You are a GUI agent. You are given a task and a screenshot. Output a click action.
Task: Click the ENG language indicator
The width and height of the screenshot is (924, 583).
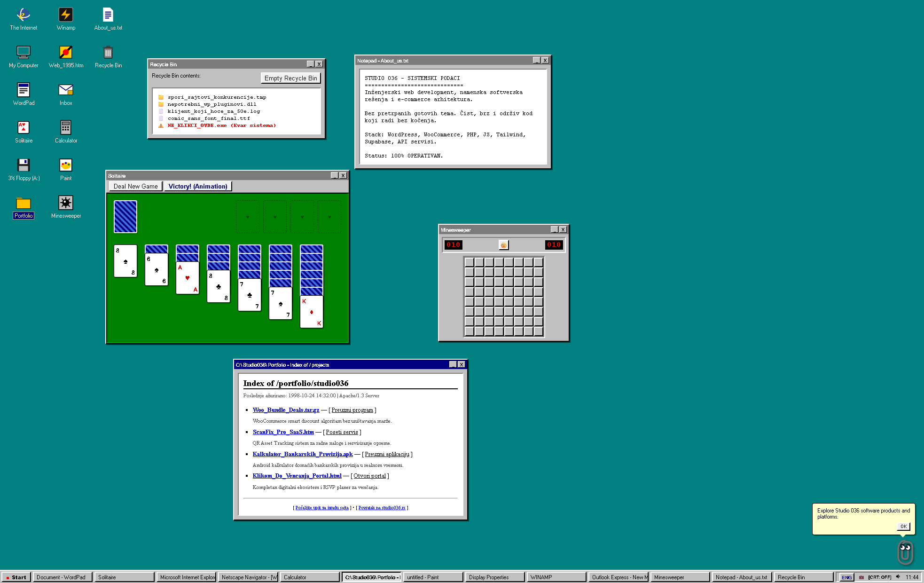tap(846, 577)
